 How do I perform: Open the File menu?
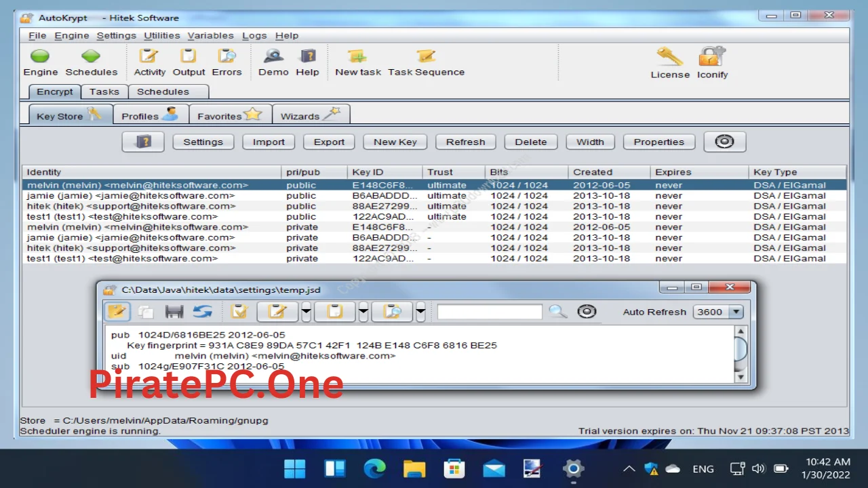(37, 35)
